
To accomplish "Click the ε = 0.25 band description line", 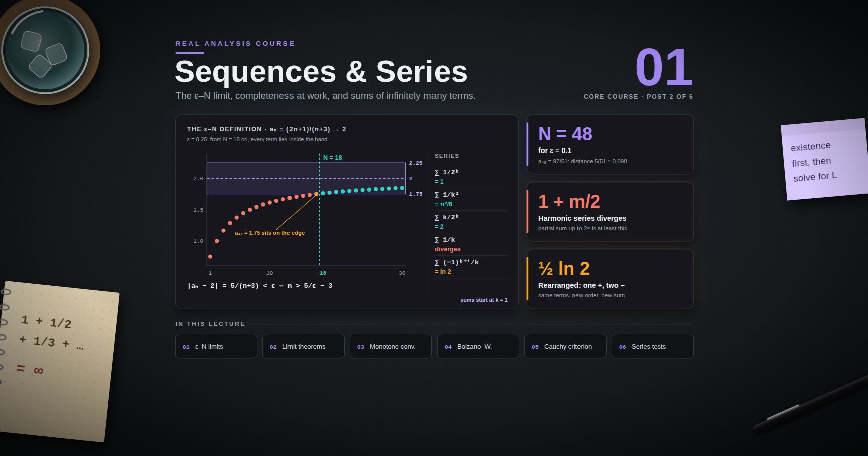I will (257, 139).
